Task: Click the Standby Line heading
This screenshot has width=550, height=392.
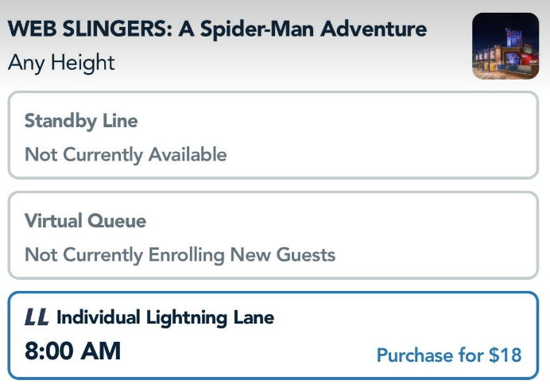Action: [81, 121]
